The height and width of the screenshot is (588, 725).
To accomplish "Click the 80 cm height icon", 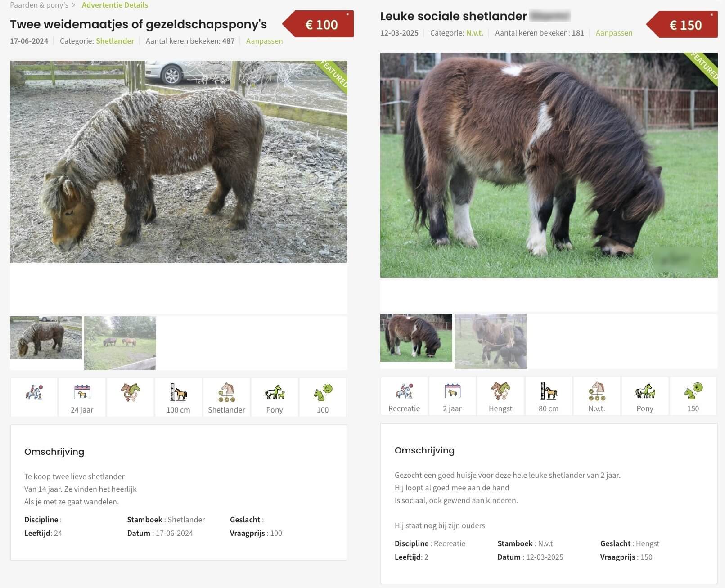I will tap(549, 391).
